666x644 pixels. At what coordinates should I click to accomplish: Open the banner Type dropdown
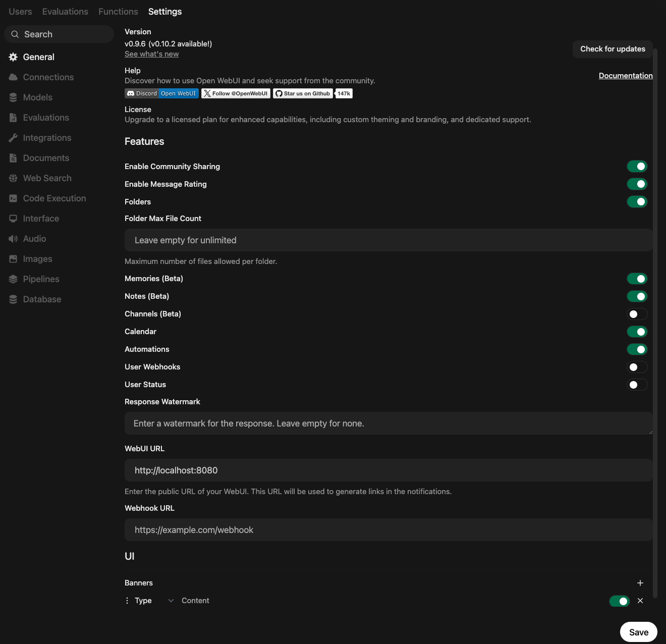click(154, 601)
